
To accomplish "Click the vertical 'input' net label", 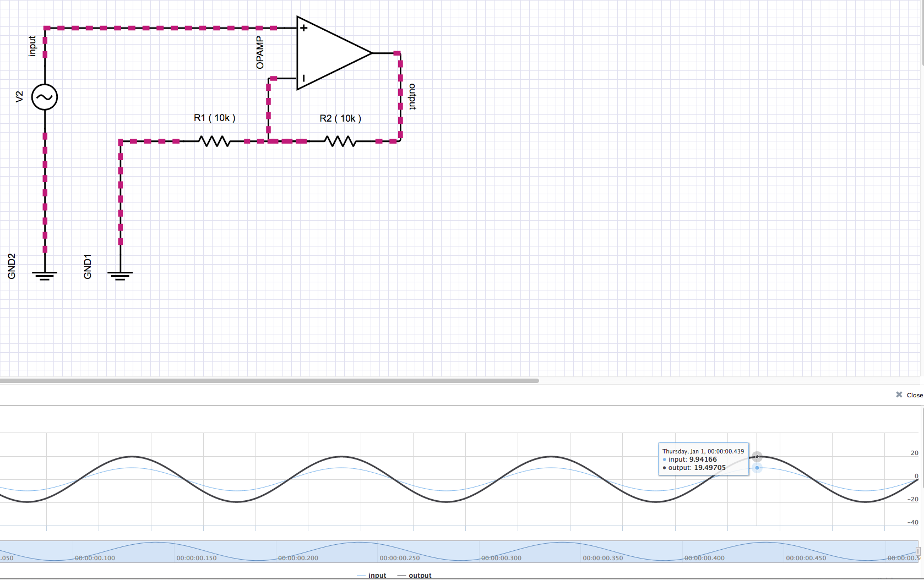I will pos(32,46).
